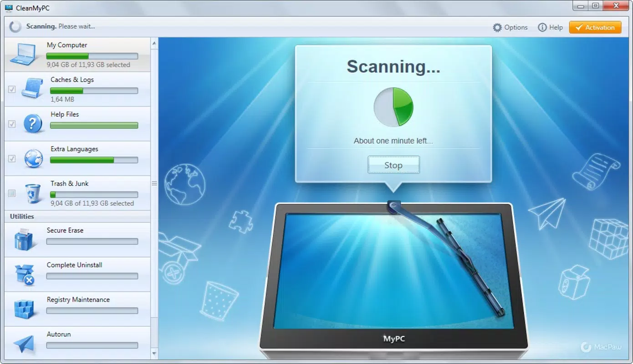Open the Complete Uninstall utility
Viewport: 633px width, 364px height.
tap(77, 274)
